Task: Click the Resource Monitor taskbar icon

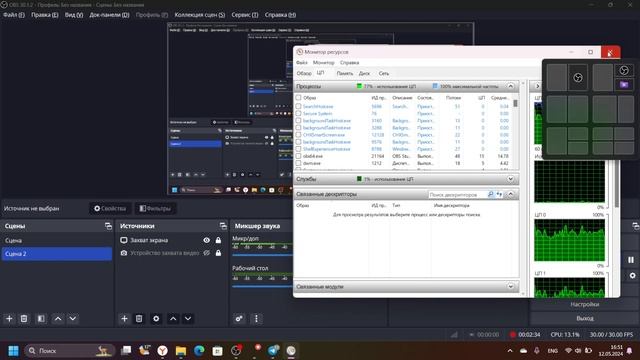Action: pyautogui.click(x=291, y=351)
